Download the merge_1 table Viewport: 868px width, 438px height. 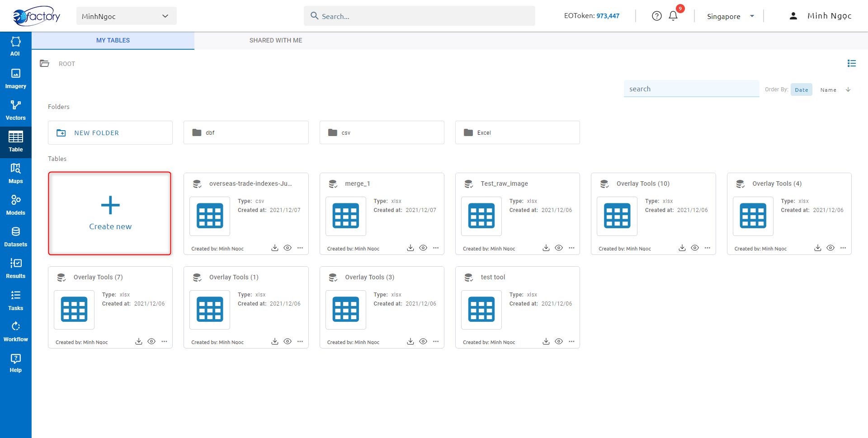pyautogui.click(x=410, y=248)
